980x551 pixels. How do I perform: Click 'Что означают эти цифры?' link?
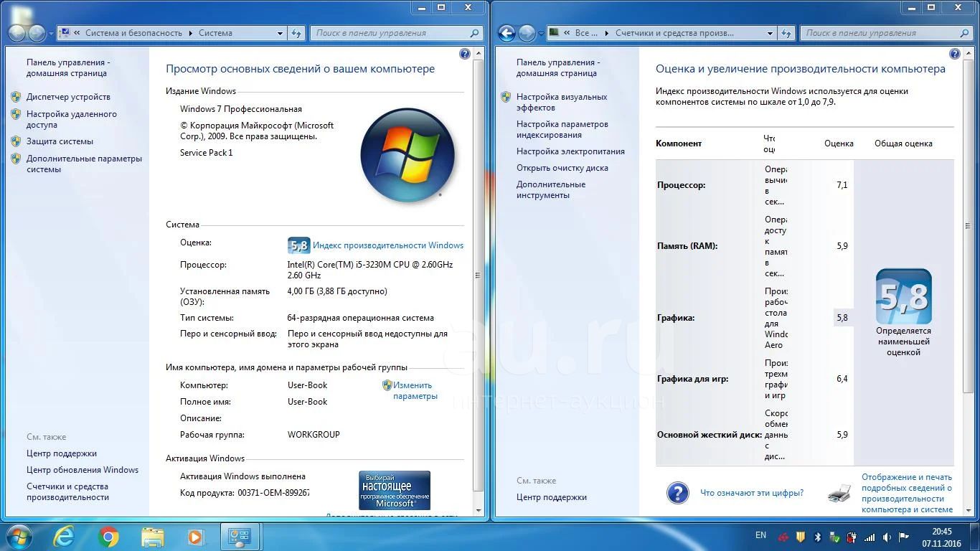(x=752, y=493)
